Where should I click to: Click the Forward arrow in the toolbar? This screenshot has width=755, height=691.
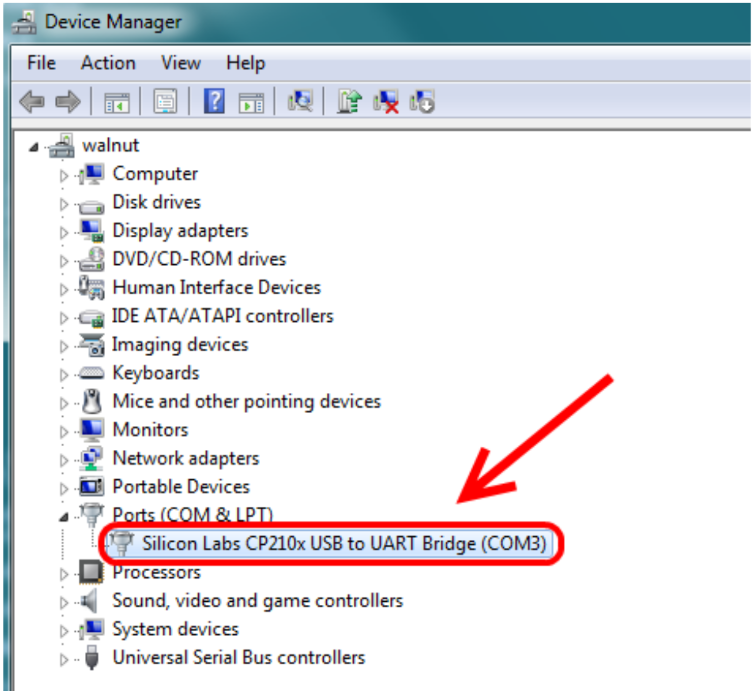(67, 101)
